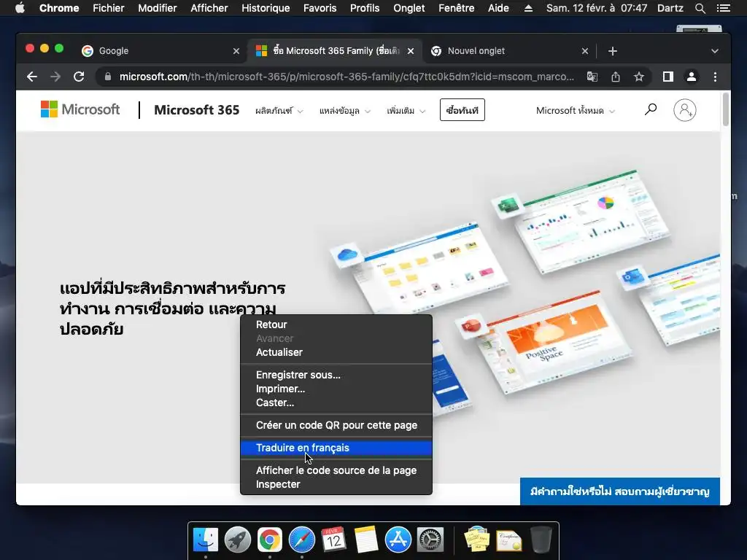Image resolution: width=747 pixels, height=560 pixels.
Task: Click Traduire en français menu entry
Action: [x=336, y=448]
